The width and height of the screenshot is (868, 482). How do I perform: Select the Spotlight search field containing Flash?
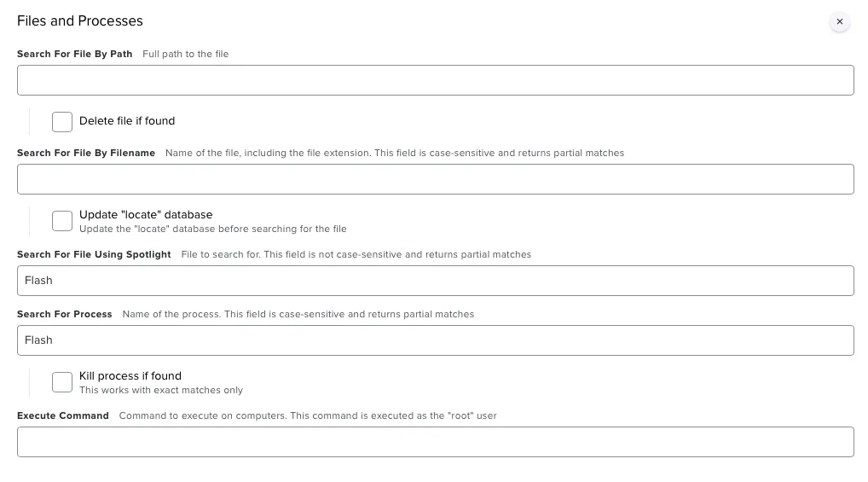click(435, 281)
